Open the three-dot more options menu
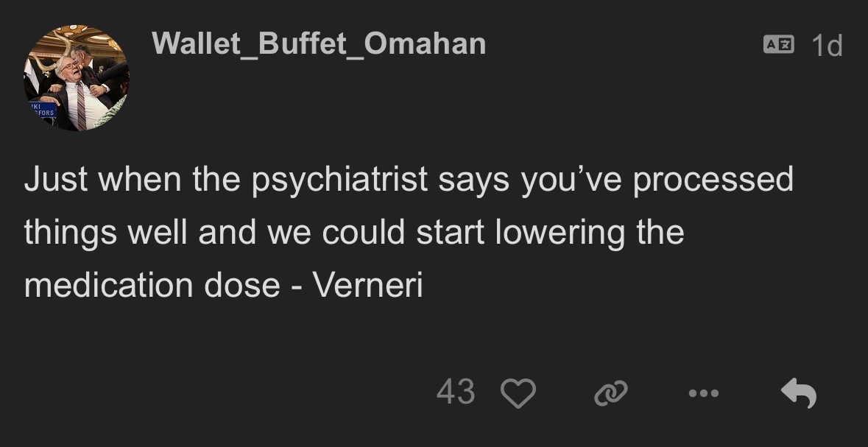The image size is (868, 447). [x=703, y=393]
